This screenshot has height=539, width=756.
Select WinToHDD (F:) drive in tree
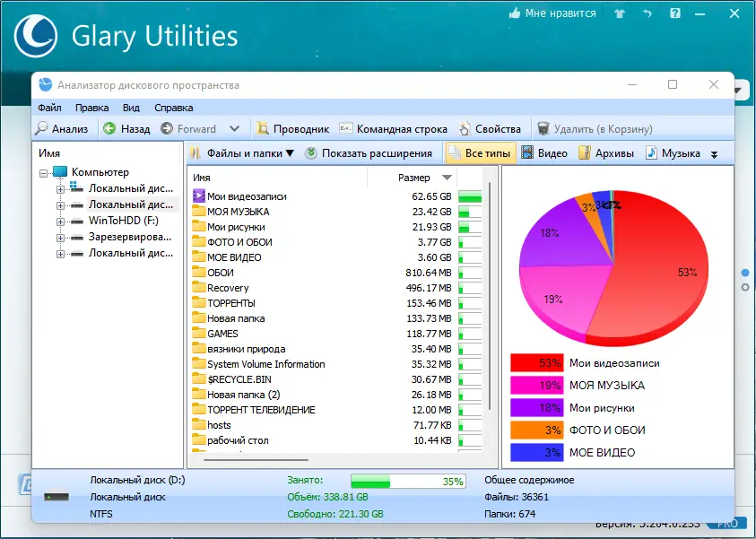point(124,221)
